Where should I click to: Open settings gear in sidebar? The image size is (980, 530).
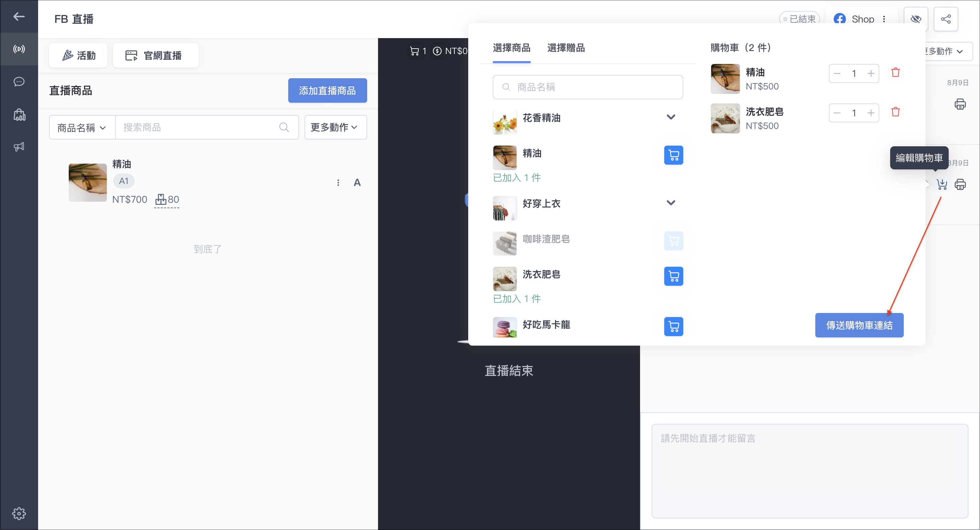[19, 513]
